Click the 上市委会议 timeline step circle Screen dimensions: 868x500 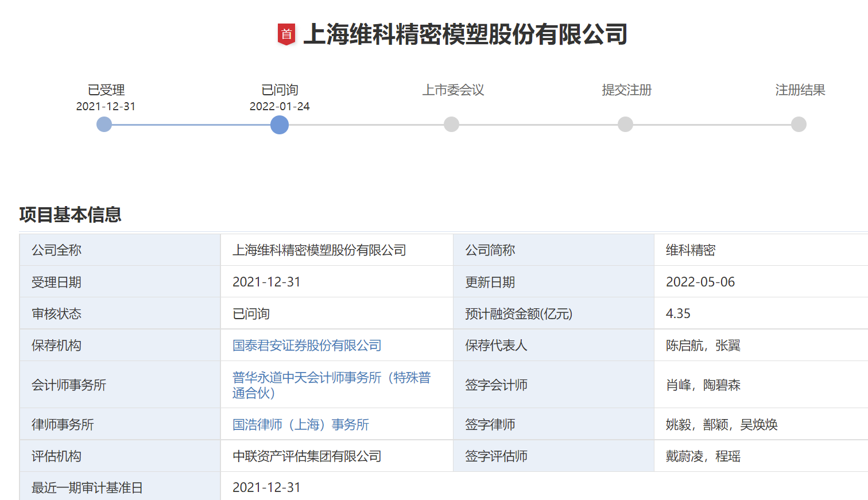point(452,125)
